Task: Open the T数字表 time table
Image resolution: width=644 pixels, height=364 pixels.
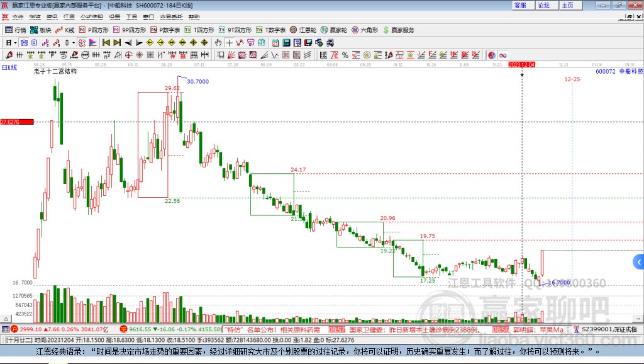Action: [x=270, y=30]
